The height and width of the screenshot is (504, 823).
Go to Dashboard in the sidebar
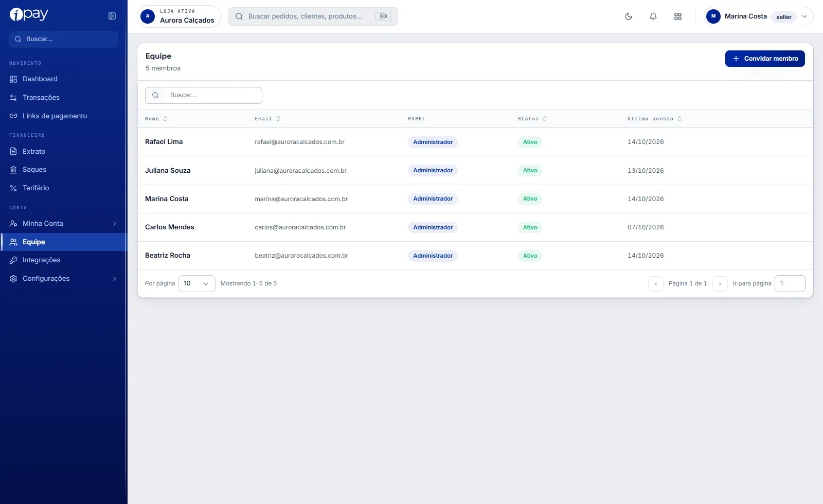coord(64,79)
